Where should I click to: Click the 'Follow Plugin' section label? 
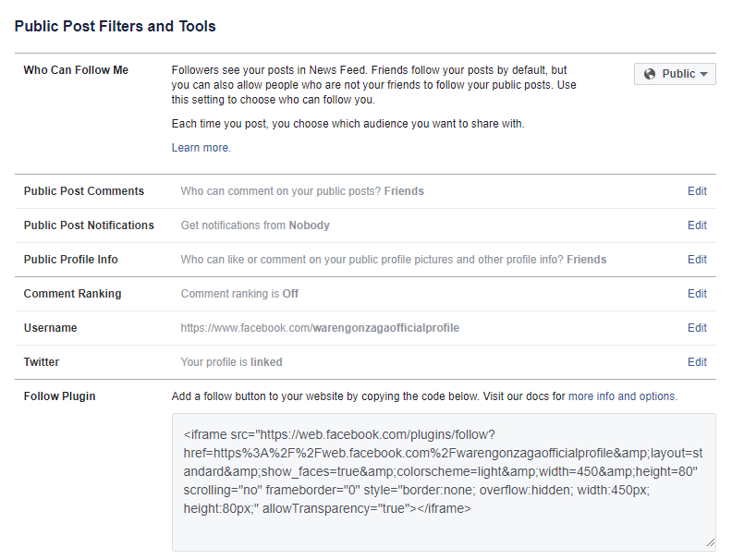(x=59, y=396)
